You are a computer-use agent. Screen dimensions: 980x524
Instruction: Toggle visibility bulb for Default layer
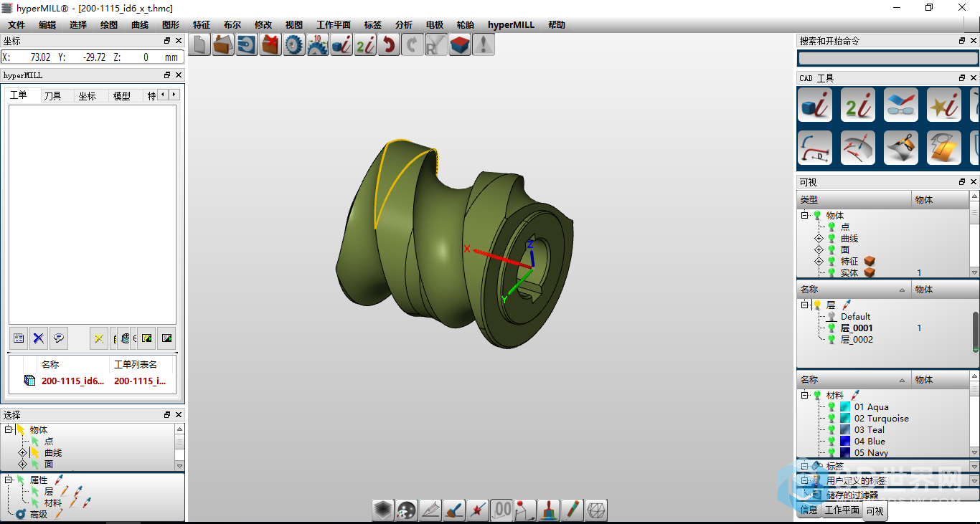pos(831,316)
